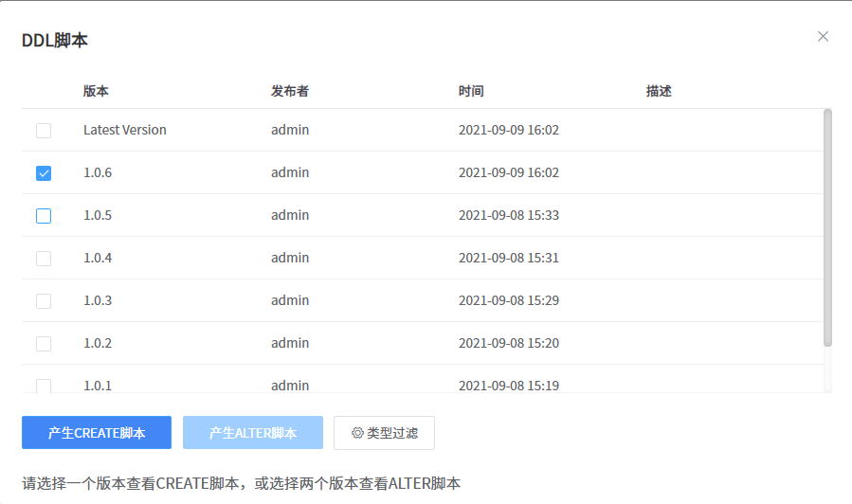
Task: Check the Latest Version row checkbox
Action: click(44, 131)
